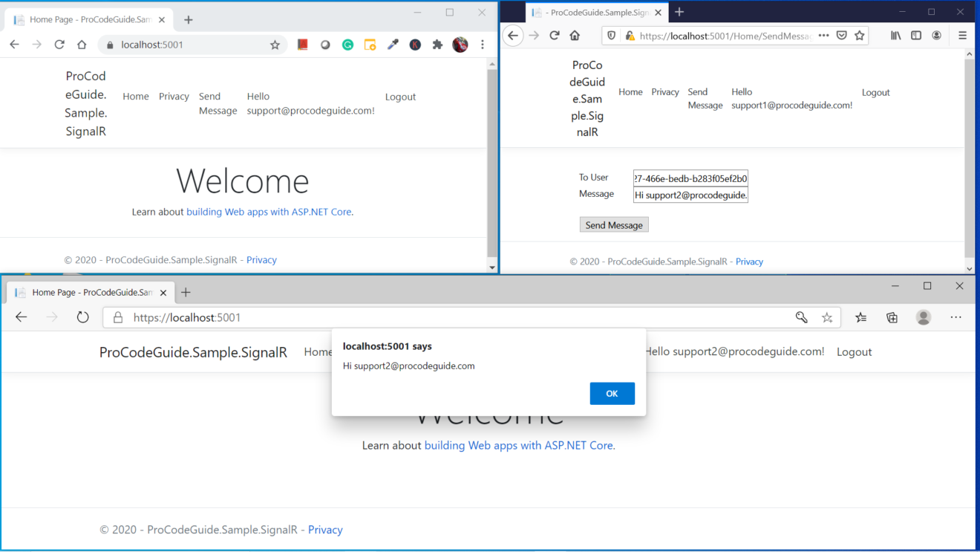The image size is (980, 552).
Task: Click the Edge profile avatar
Action: (924, 316)
